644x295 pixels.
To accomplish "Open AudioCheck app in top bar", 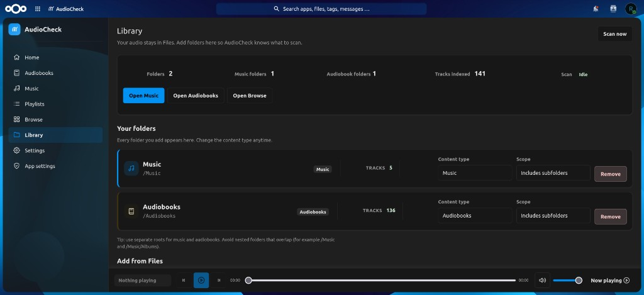I will click(65, 9).
